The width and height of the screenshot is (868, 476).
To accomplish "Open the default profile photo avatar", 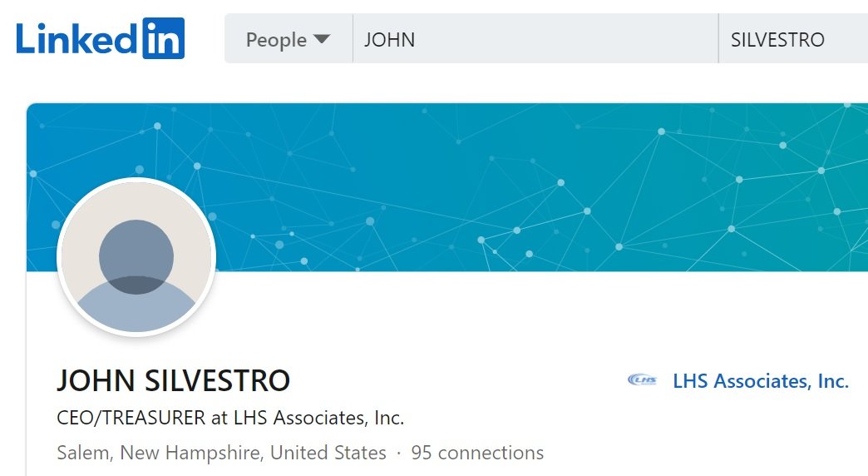I will pos(136,257).
